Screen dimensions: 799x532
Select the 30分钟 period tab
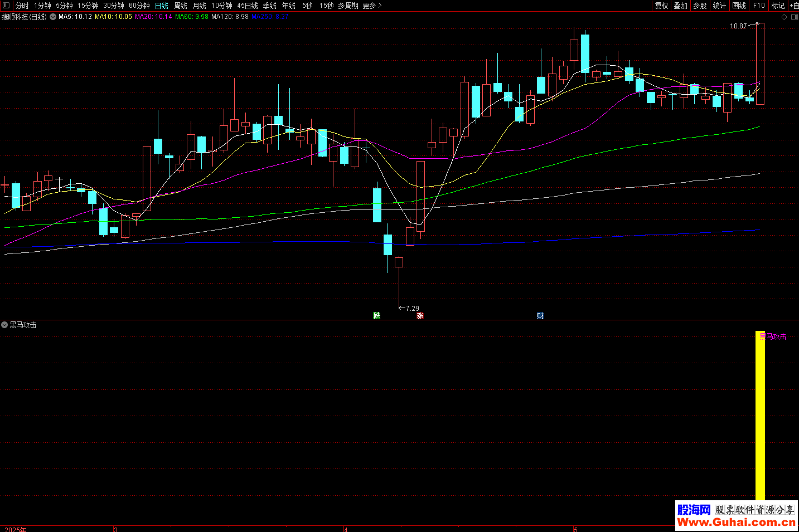114,6
